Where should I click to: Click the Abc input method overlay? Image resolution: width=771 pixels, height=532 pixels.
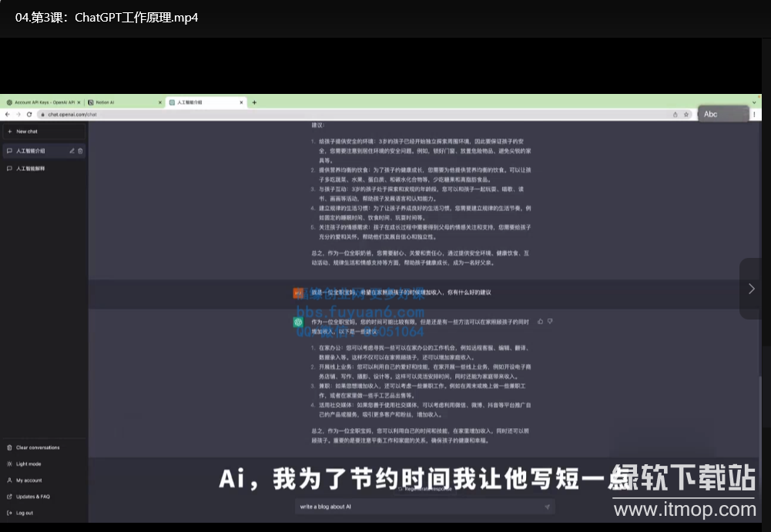click(723, 114)
